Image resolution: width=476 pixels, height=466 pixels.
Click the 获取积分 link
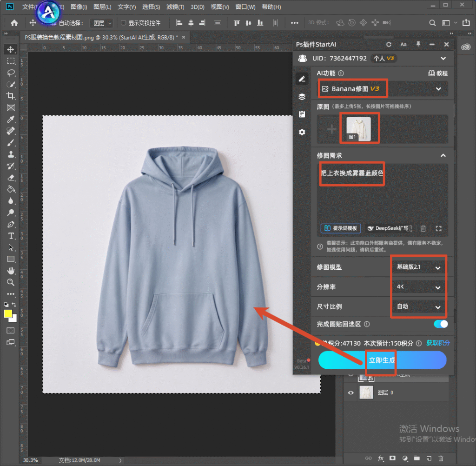tap(438, 343)
